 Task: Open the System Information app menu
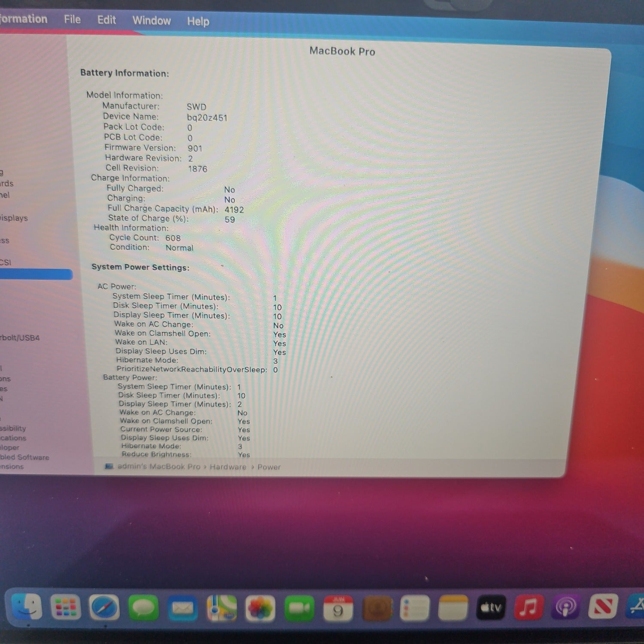pyautogui.click(x=24, y=19)
